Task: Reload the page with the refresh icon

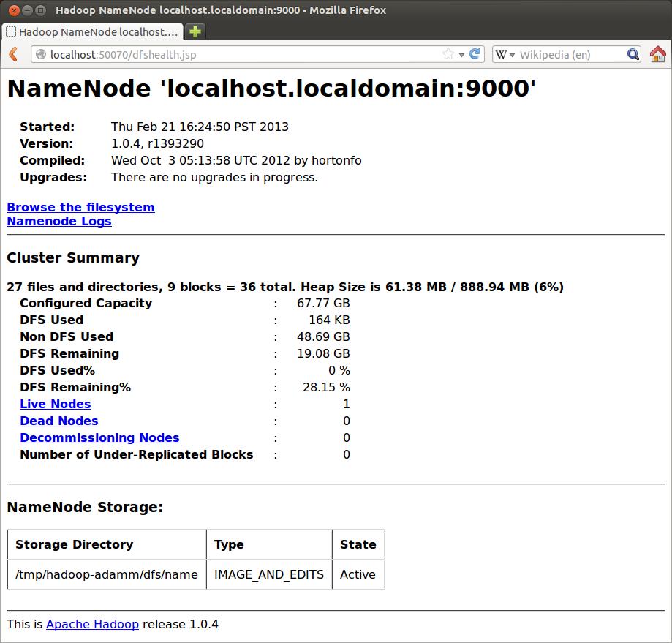Action: [x=475, y=54]
